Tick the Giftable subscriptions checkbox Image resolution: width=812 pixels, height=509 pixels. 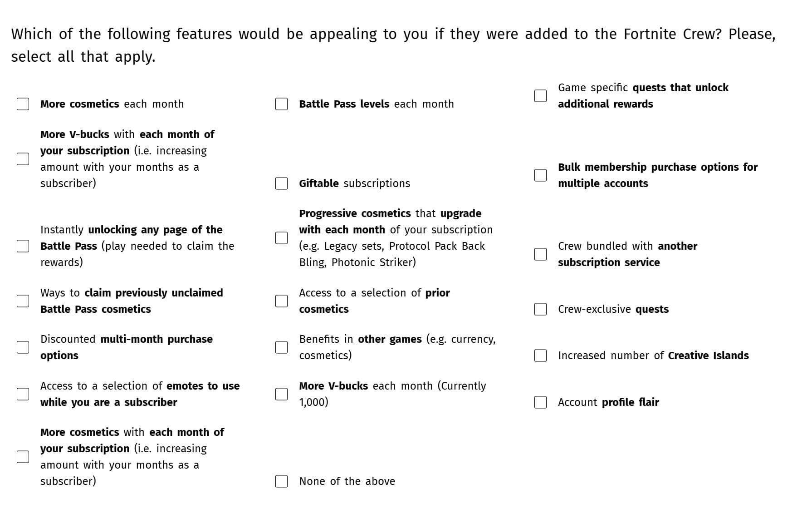click(282, 183)
